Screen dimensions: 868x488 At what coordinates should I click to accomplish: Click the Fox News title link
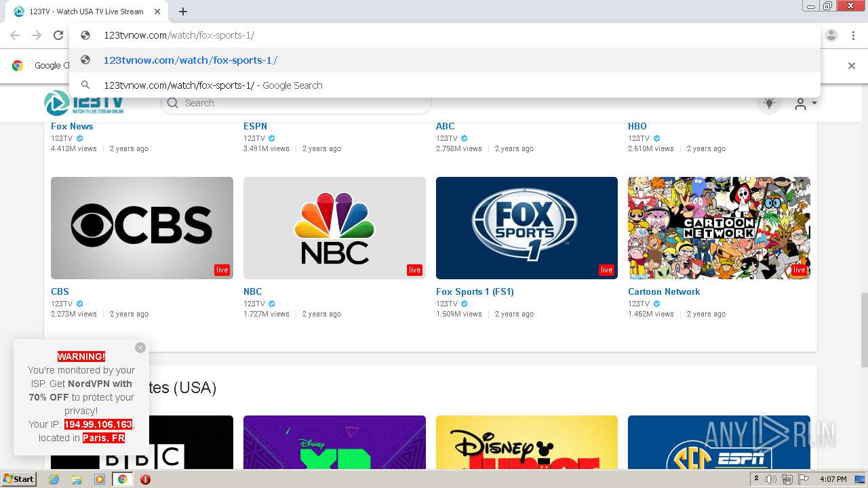72,126
